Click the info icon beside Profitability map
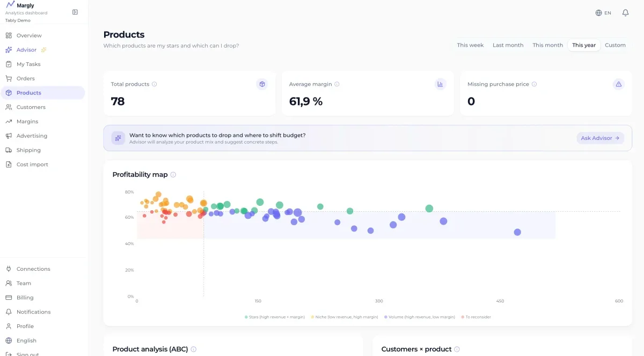Screen dimensions: 644x356 point(173,175)
